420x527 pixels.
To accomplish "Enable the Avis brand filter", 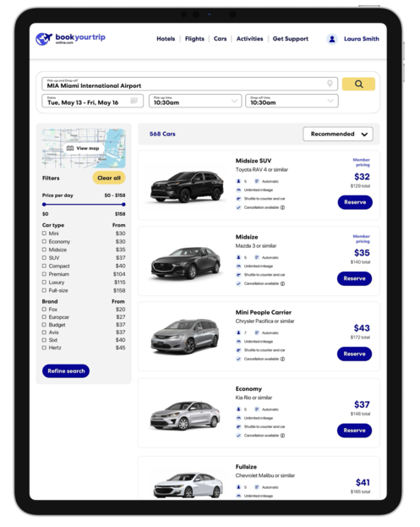I will coord(44,332).
